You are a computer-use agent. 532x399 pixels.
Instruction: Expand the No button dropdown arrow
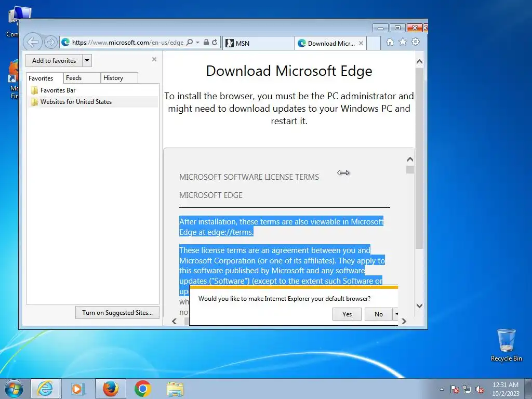tap(395, 314)
